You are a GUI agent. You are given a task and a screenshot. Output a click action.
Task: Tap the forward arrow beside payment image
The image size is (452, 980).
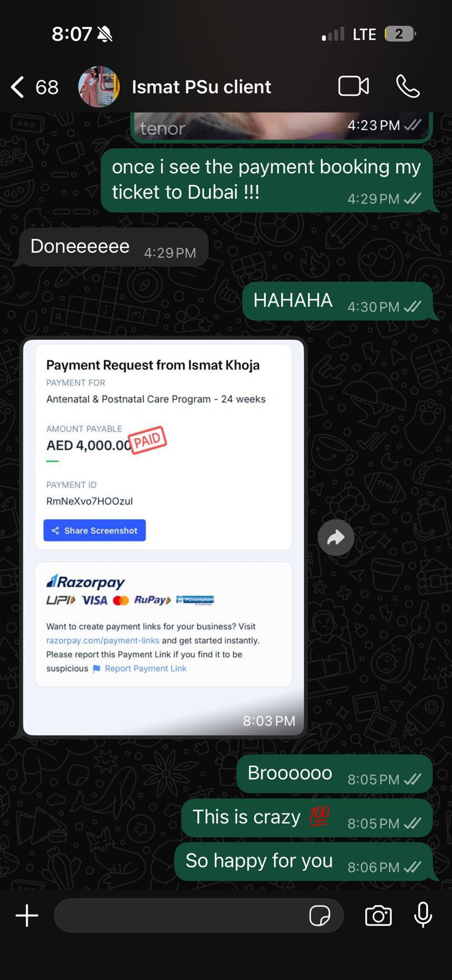(x=336, y=538)
